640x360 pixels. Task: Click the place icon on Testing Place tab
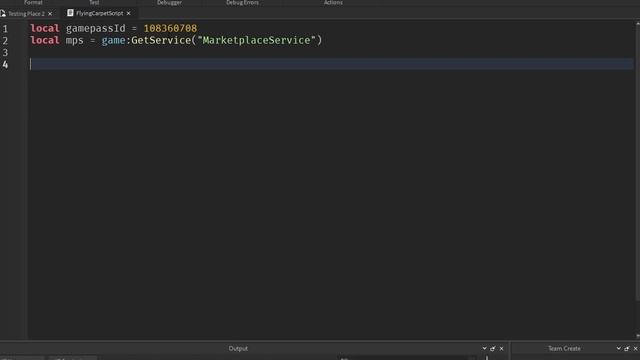click(x=3, y=13)
